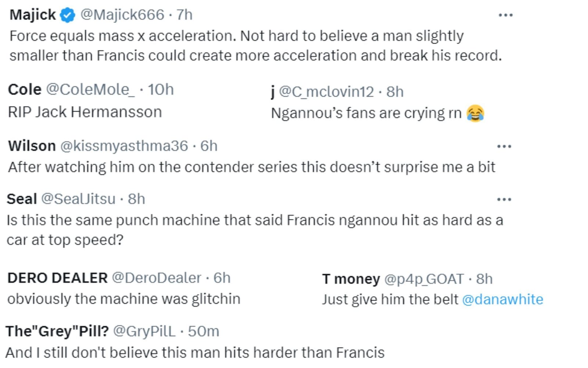Screen dimensions: 588x368
Task: Click the crying-laughing emoji in j's tweet
Action: click(x=475, y=113)
